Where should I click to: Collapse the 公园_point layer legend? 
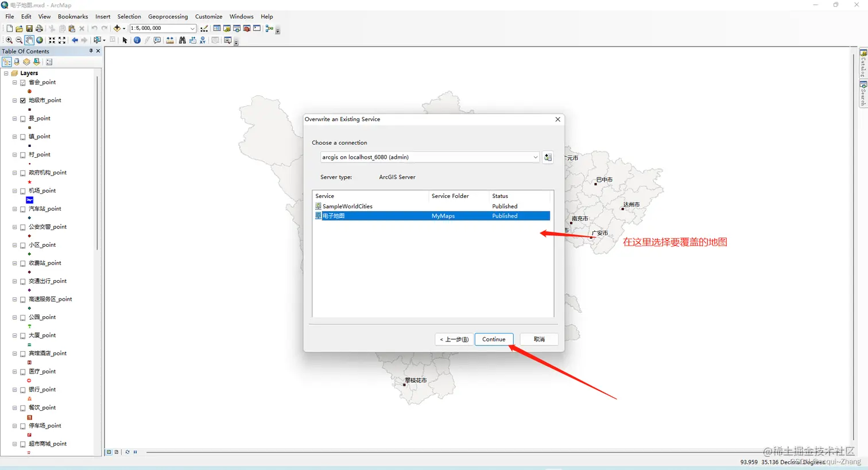(x=15, y=317)
